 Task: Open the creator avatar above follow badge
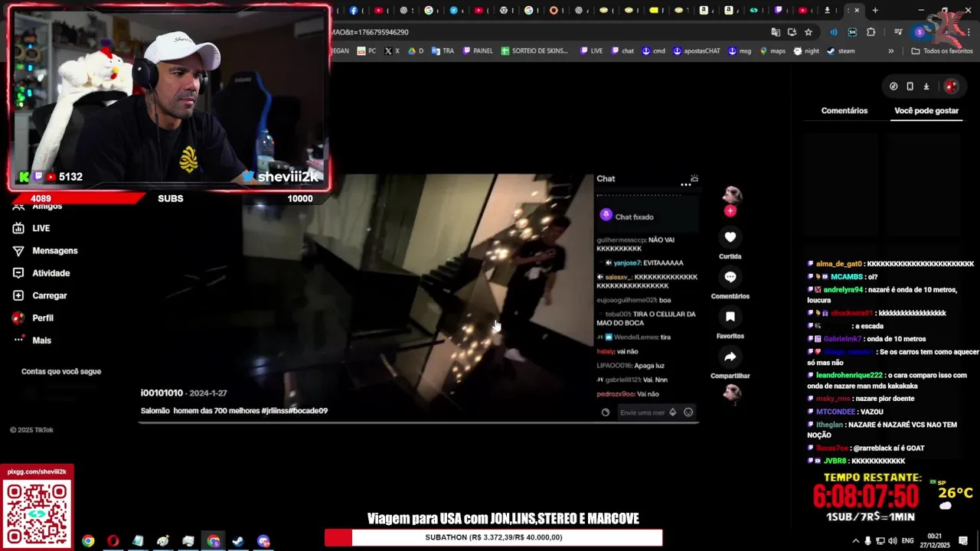[x=732, y=194]
